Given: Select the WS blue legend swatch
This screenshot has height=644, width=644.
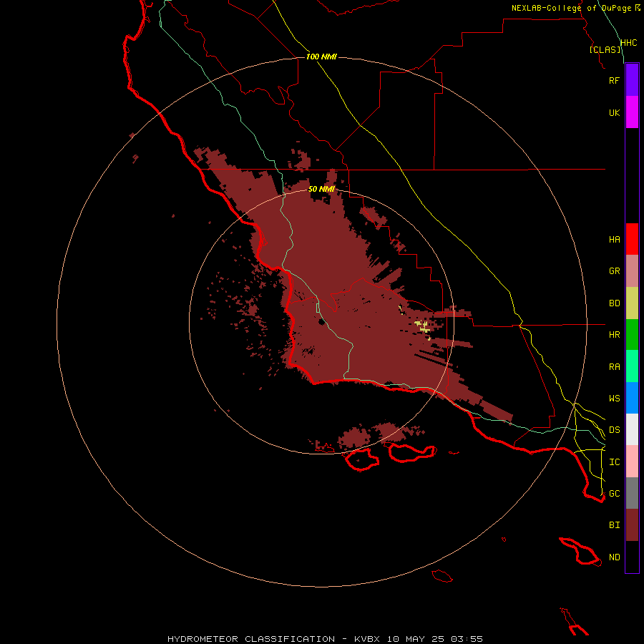Looking at the screenshot, I should tap(632, 398).
